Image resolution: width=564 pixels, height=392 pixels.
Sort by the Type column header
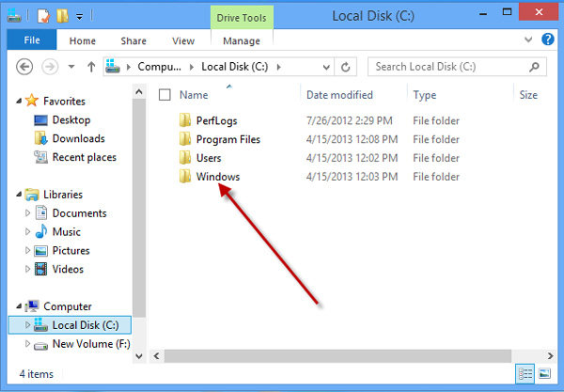click(425, 95)
